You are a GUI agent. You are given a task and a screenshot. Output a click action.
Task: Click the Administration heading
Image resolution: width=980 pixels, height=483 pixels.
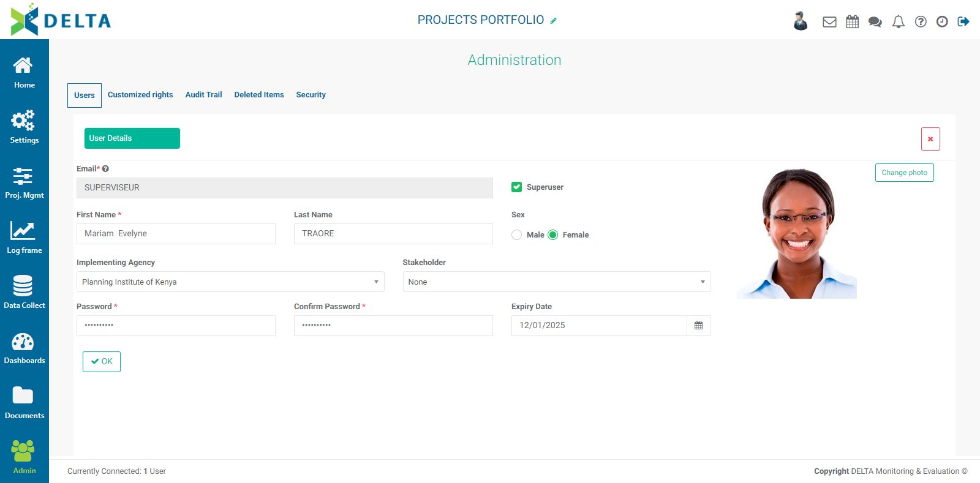(514, 60)
